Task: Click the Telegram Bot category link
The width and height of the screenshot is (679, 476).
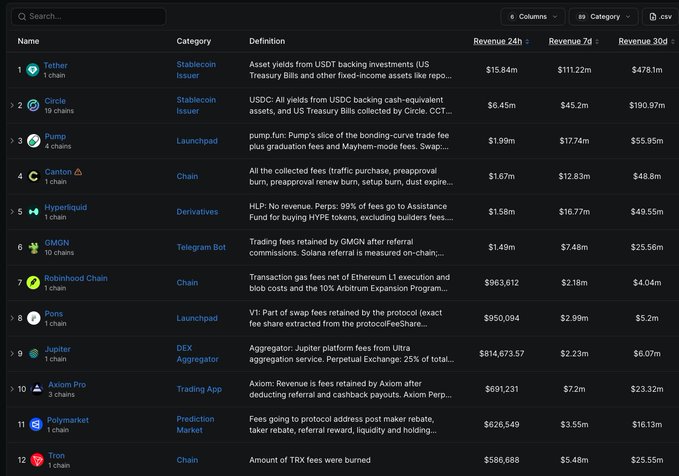Action: 201,247
